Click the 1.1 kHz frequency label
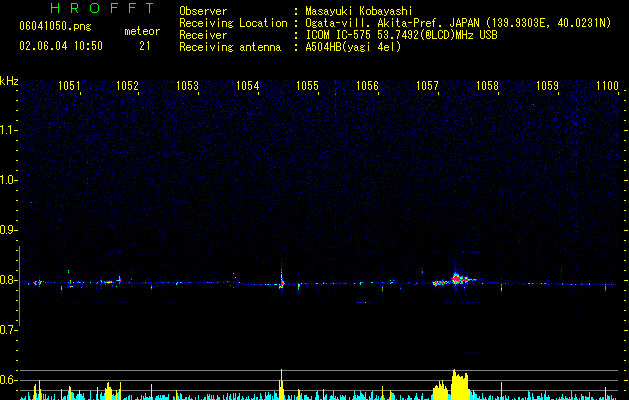629x400 pixels. pyautogui.click(x=8, y=130)
